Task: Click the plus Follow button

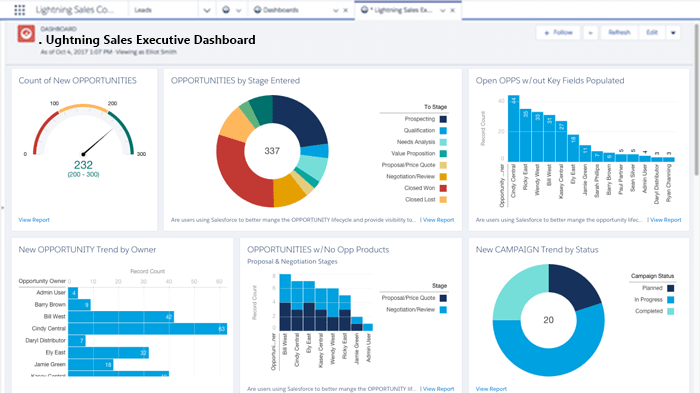Action: pyautogui.click(x=558, y=33)
